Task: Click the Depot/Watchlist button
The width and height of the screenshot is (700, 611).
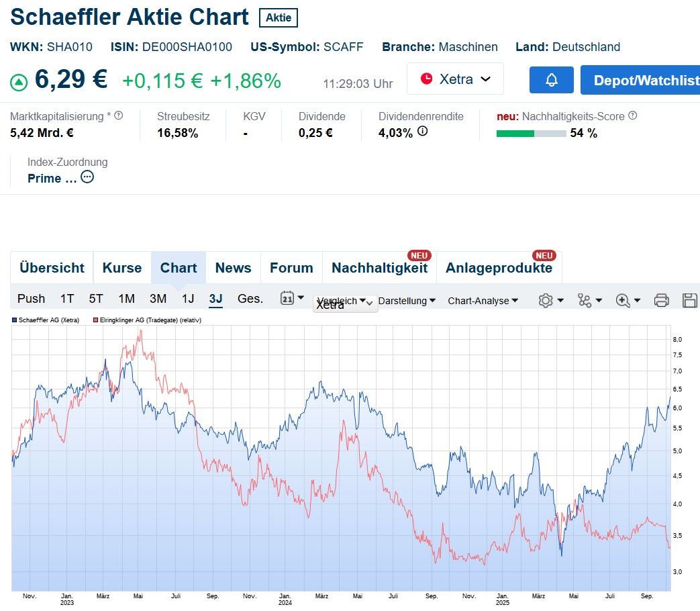Action: [x=640, y=80]
